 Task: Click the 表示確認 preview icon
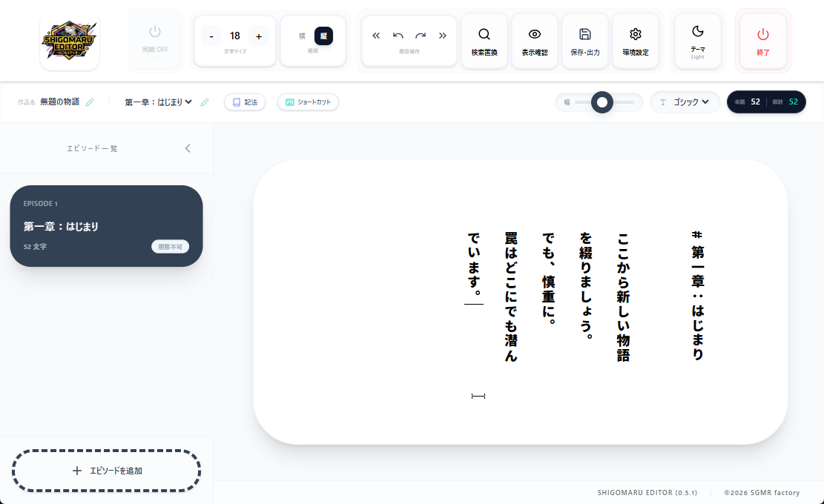pos(534,40)
